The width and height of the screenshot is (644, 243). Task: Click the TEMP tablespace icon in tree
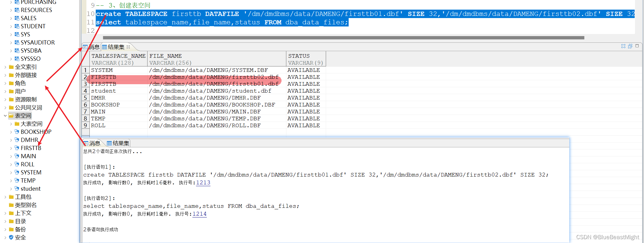17,180
